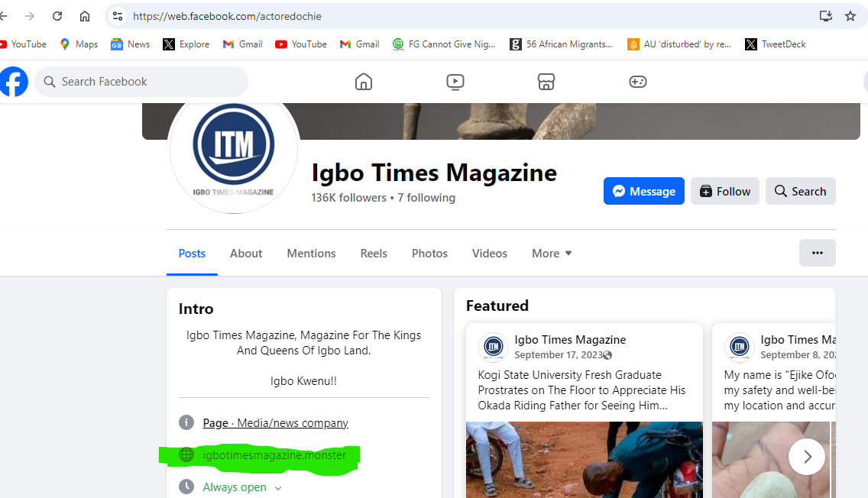Switch to the Mentions tab
This screenshot has width=868, height=498.
coord(311,254)
